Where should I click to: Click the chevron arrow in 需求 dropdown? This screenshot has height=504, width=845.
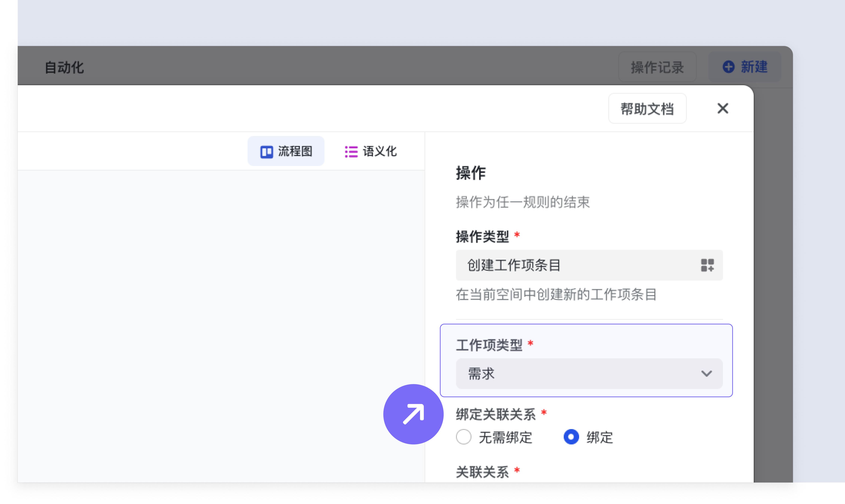706,374
